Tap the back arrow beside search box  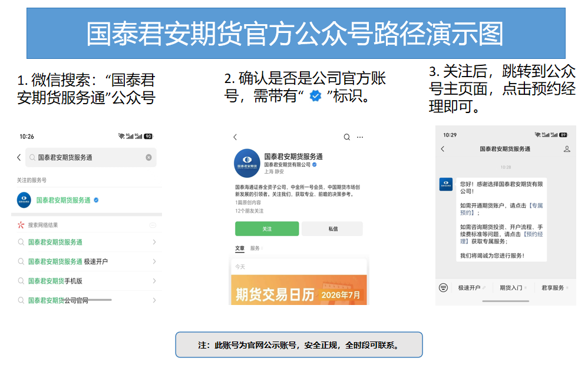(x=19, y=157)
